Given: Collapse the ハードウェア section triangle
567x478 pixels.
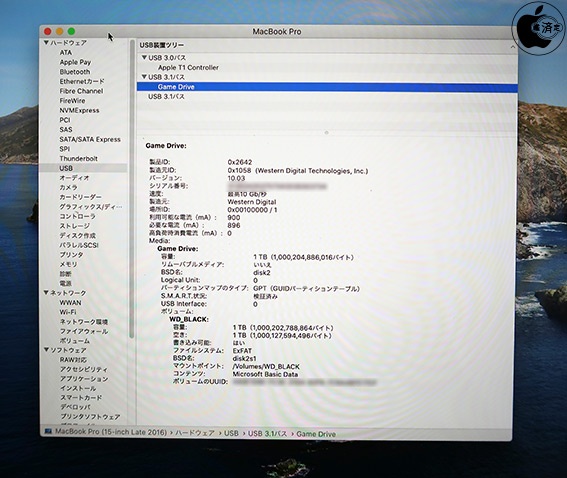Looking at the screenshot, I should click(x=46, y=43).
